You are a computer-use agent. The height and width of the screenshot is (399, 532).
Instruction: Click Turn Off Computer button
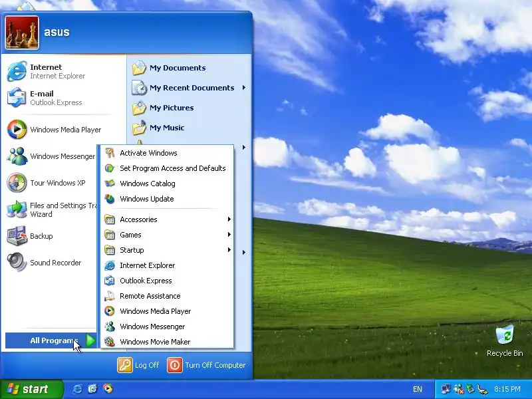click(x=206, y=365)
